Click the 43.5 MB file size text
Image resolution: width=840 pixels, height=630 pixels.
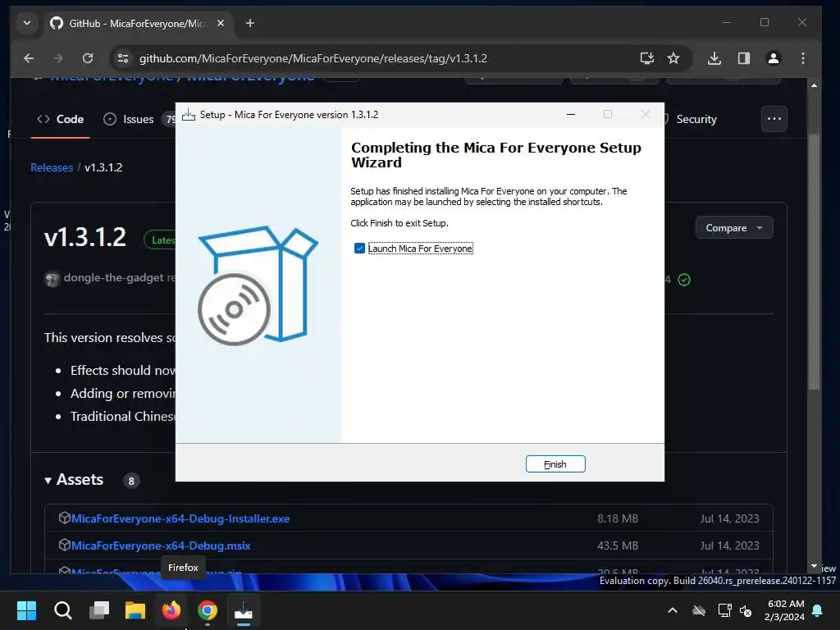(618, 546)
